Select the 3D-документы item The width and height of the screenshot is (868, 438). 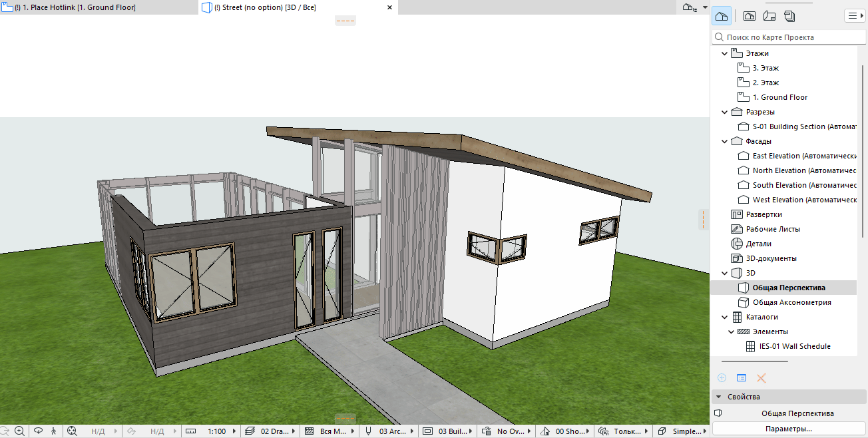point(771,258)
